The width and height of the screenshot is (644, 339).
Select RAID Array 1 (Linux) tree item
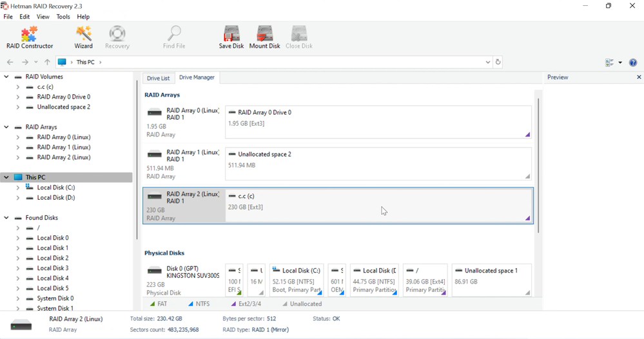[64, 147]
